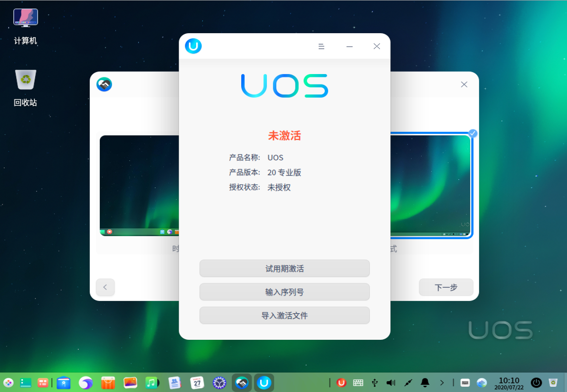Go back using the left arrow button
This screenshot has width=567, height=392.
pyautogui.click(x=105, y=287)
